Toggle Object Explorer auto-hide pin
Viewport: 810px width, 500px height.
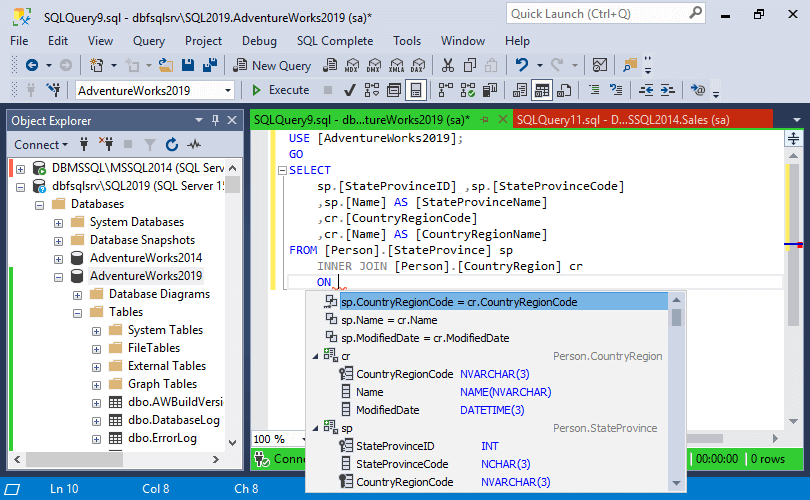tap(215, 120)
